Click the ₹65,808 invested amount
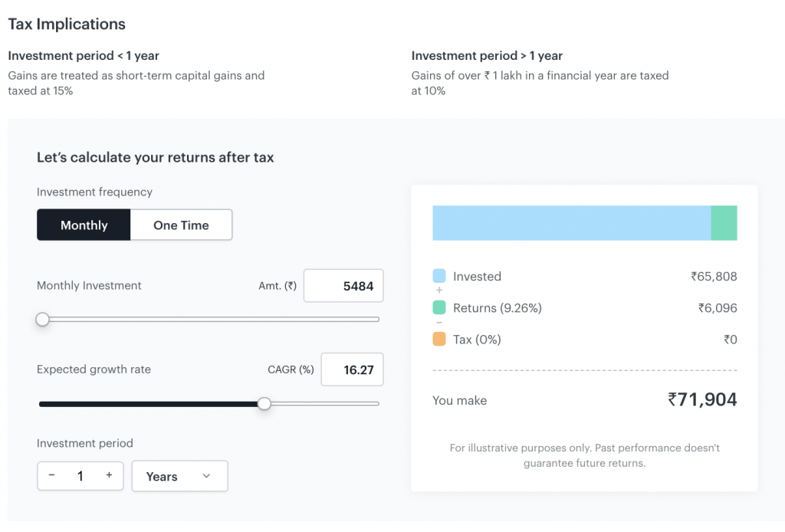This screenshot has width=785, height=532. click(x=714, y=276)
